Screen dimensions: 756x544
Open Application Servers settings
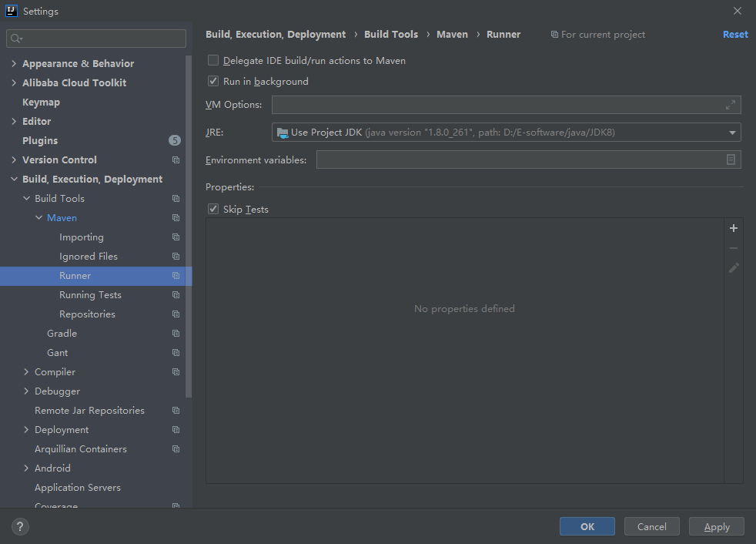point(78,488)
